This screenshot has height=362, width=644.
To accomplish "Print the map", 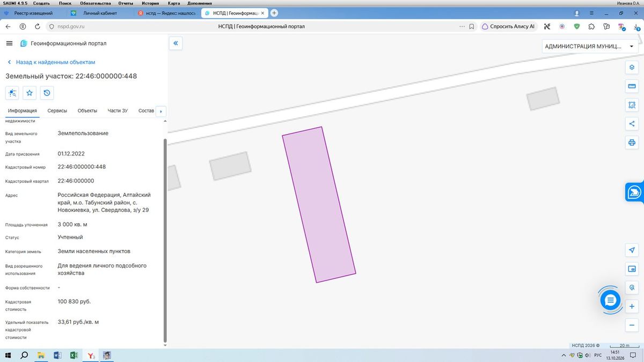I will pyautogui.click(x=632, y=143).
